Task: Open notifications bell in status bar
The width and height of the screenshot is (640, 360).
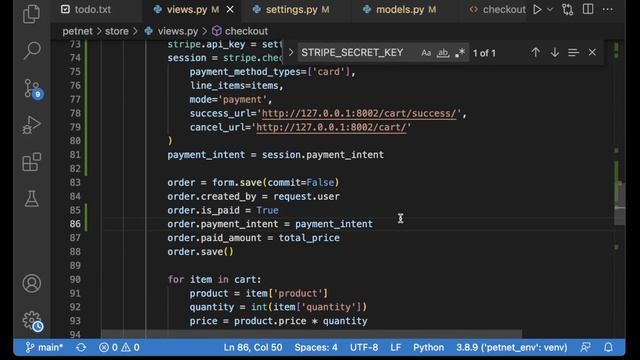Action: tap(608, 347)
